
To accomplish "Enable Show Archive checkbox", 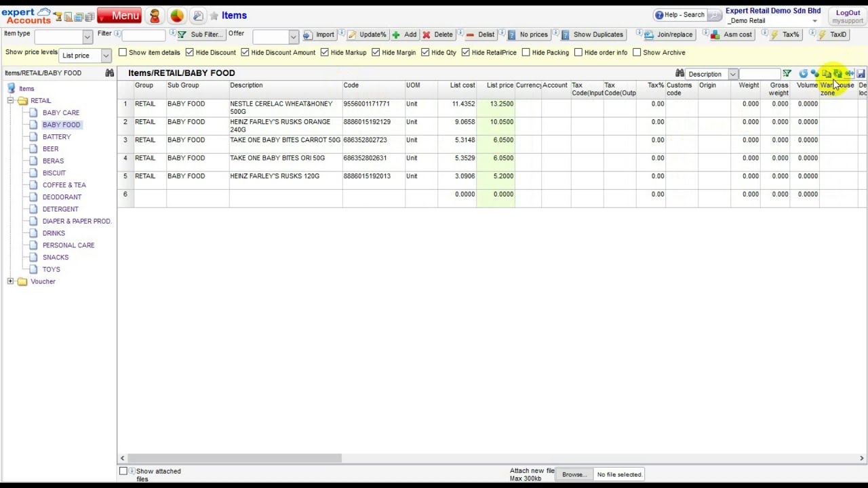I will pyautogui.click(x=637, y=52).
